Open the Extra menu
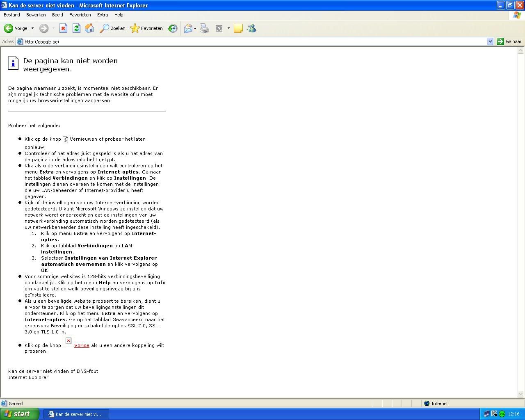525x420 pixels. (x=103, y=15)
